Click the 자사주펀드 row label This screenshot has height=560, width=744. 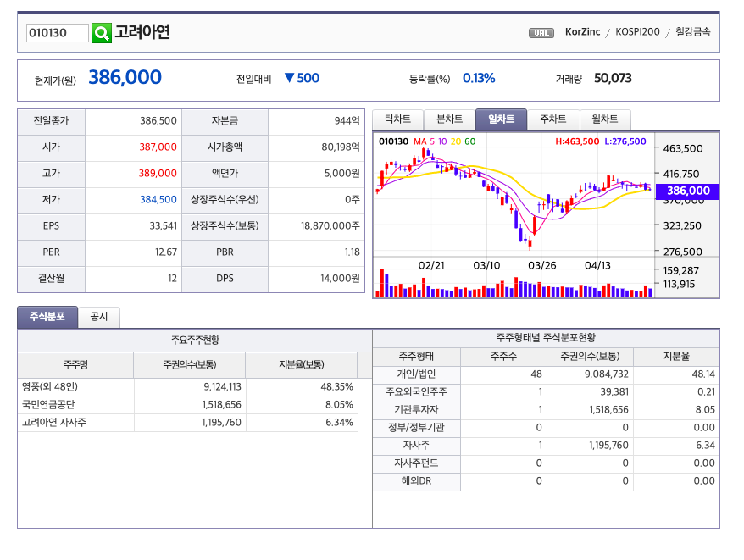416,463
